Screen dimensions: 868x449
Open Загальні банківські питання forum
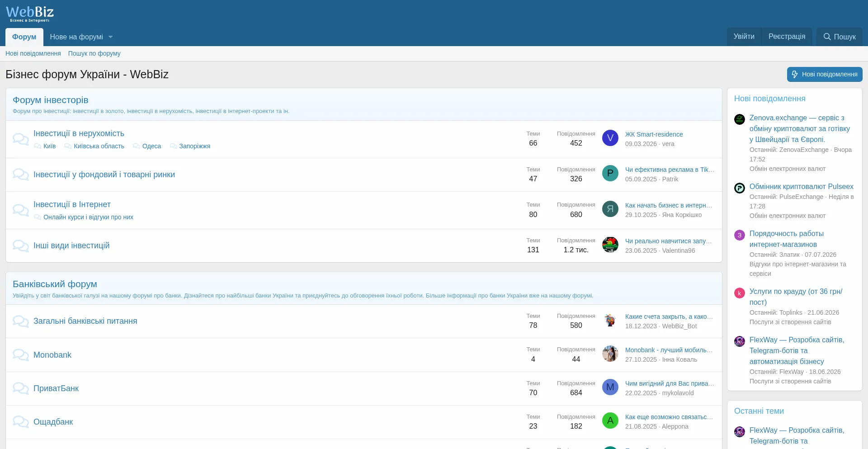point(85,321)
